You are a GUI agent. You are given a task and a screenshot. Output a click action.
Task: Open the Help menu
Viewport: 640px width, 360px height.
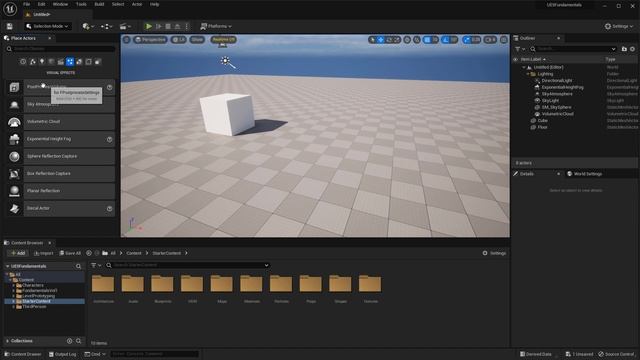pyautogui.click(x=154, y=4)
